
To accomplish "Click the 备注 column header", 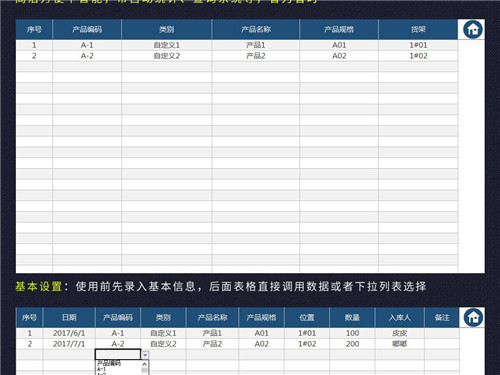I will tap(442, 317).
